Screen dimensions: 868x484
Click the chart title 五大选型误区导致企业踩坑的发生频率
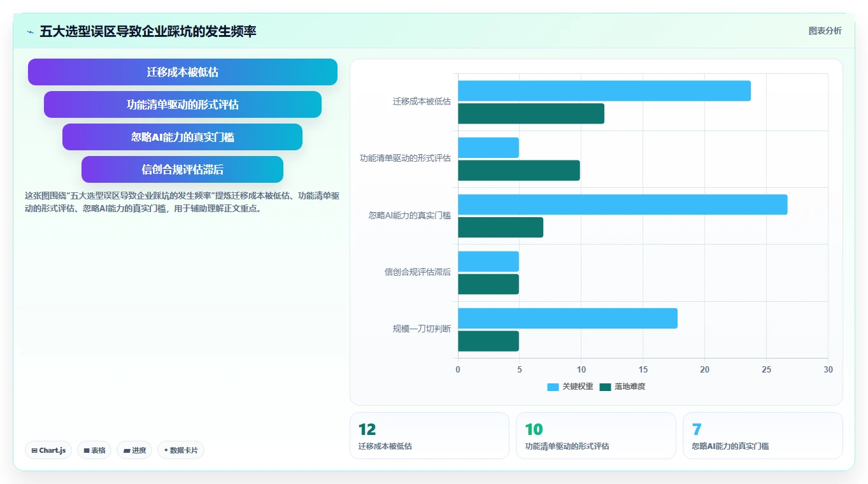click(148, 31)
